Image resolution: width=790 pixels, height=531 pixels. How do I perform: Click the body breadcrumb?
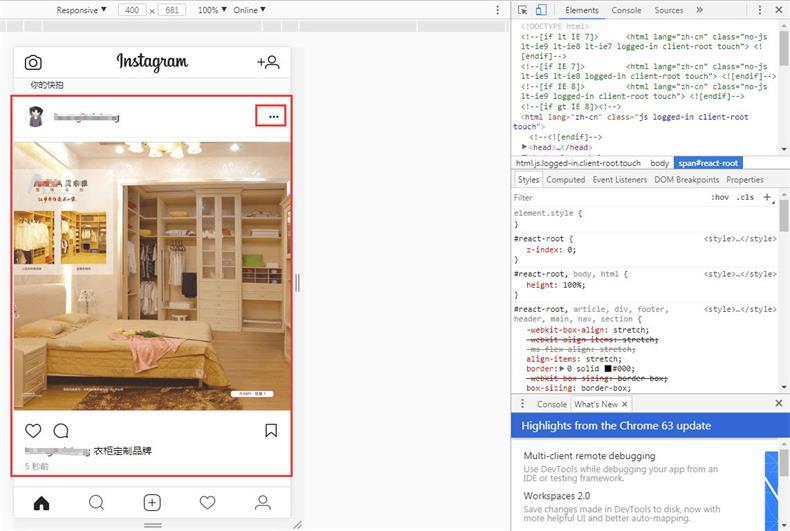point(659,163)
